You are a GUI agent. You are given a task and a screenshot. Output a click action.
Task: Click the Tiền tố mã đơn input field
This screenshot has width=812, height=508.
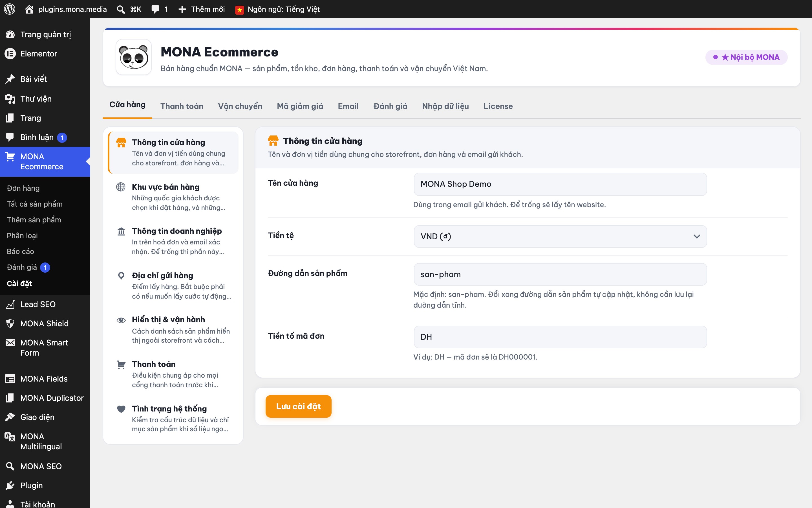pos(560,337)
